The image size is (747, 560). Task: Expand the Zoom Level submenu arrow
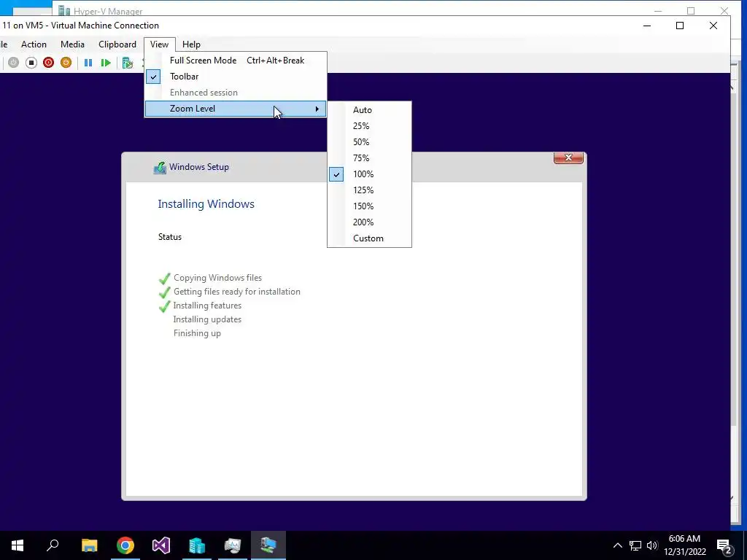coord(317,109)
